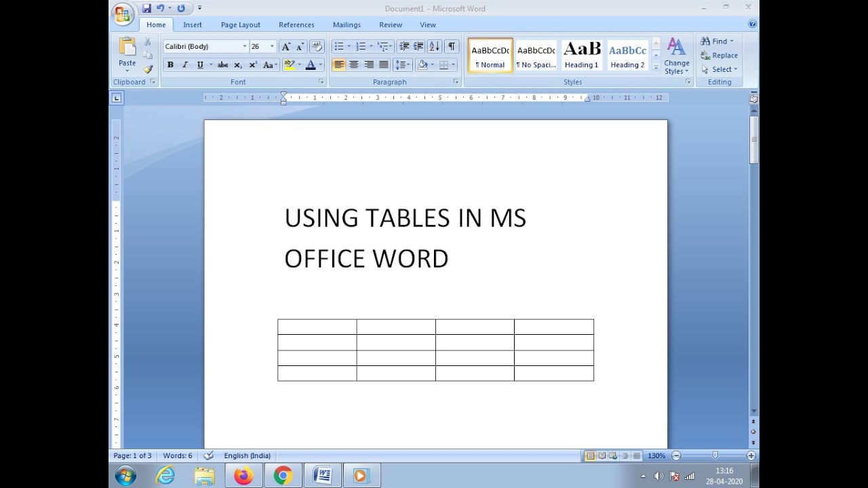Image resolution: width=868 pixels, height=488 pixels.
Task: Center the paragraph alignment
Action: coord(353,65)
